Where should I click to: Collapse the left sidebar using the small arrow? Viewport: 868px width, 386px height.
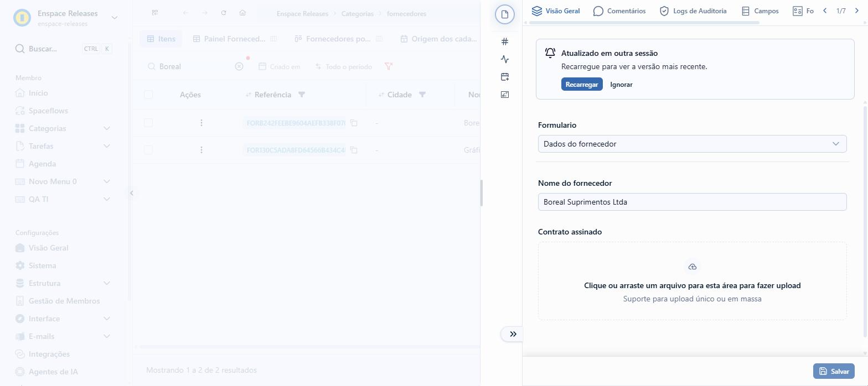coord(131,193)
